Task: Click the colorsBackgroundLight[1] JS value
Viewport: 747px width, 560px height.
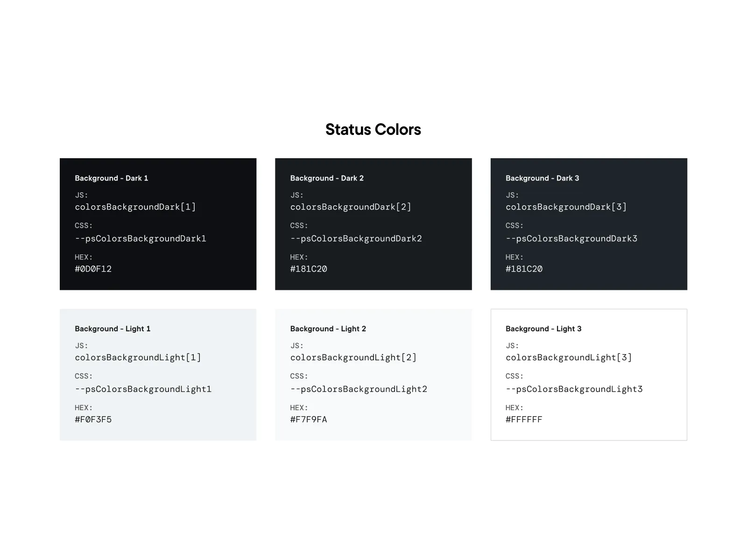Action: (x=138, y=357)
